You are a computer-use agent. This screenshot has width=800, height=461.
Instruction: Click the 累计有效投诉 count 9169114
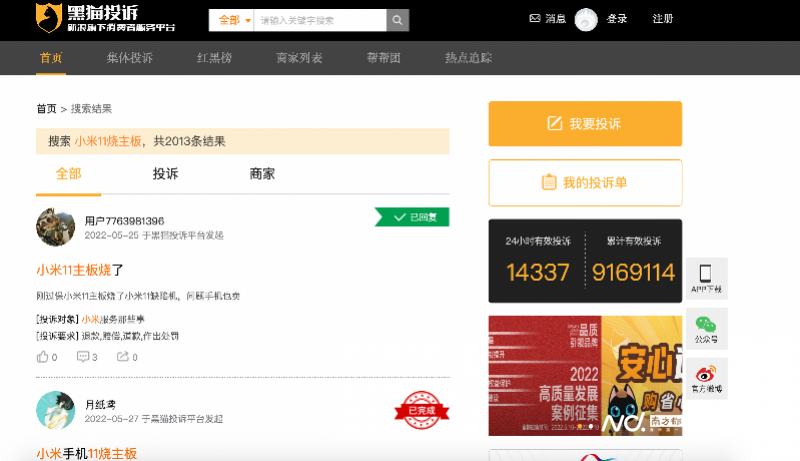tap(633, 272)
